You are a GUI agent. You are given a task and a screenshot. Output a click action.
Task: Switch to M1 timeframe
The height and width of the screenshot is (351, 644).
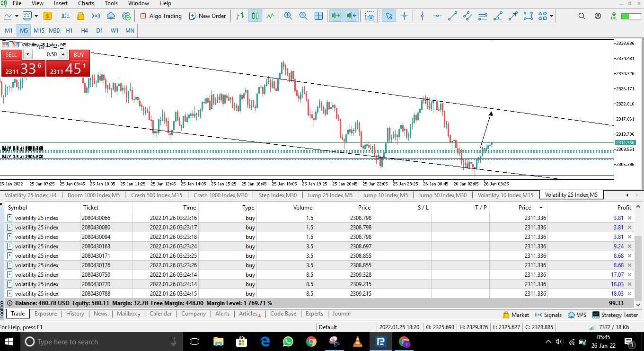tap(9, 30)
